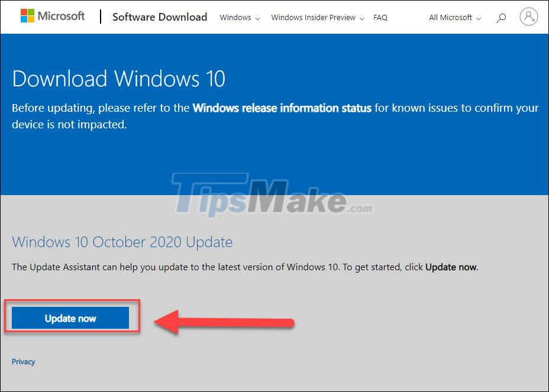
Task: Open the Windows release information status link
Action: (282, 108)
